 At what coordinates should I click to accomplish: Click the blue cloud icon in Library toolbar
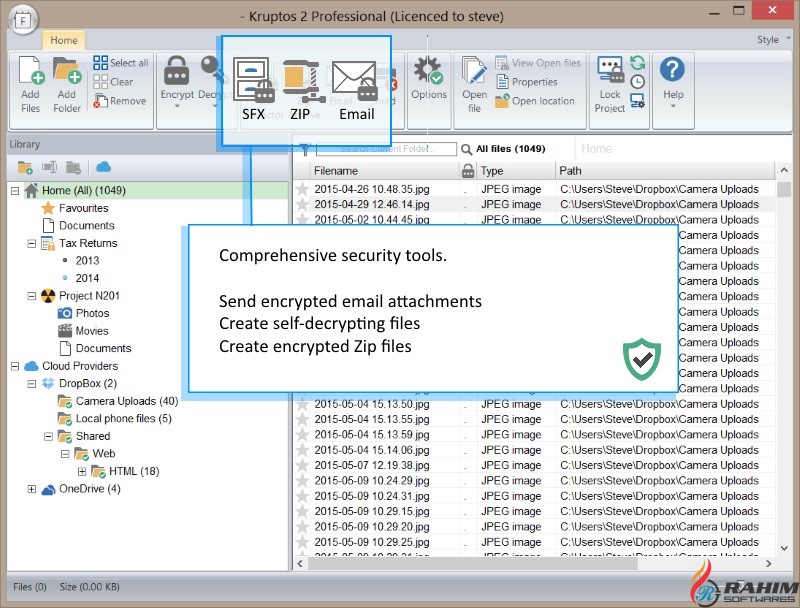[102, 167]
